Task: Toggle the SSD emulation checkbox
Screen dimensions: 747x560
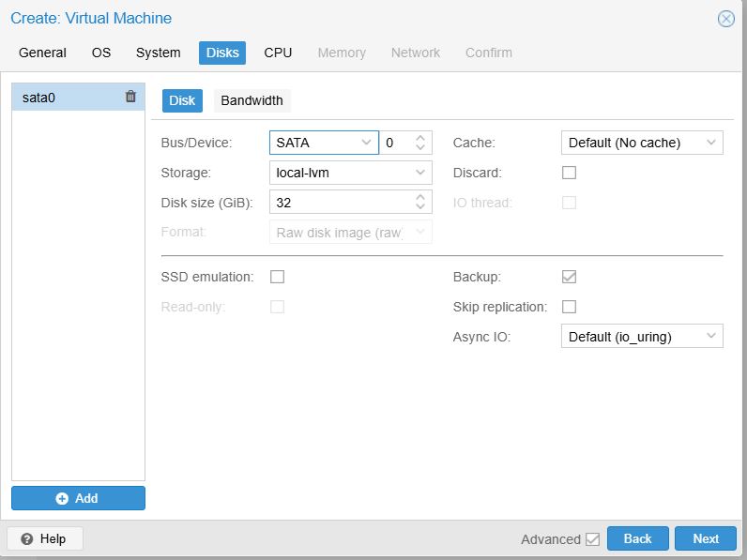Action: (x=277, y=277)
